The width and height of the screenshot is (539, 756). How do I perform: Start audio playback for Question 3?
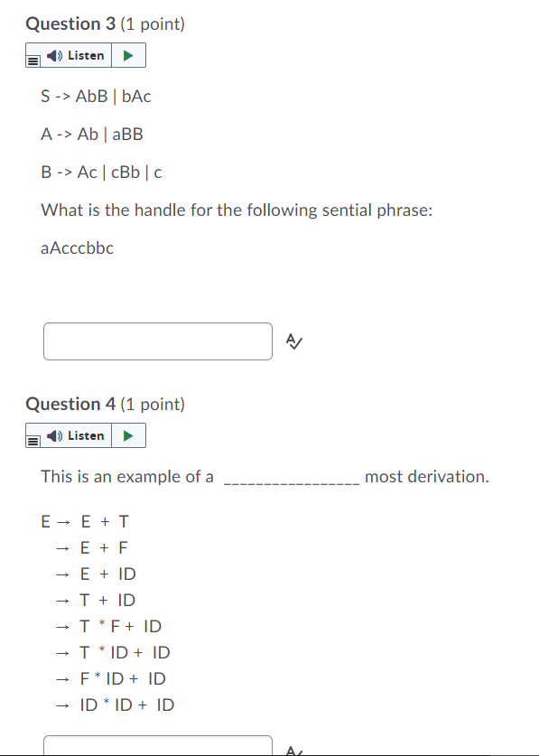pyautogui.click(x=129, y=55)
